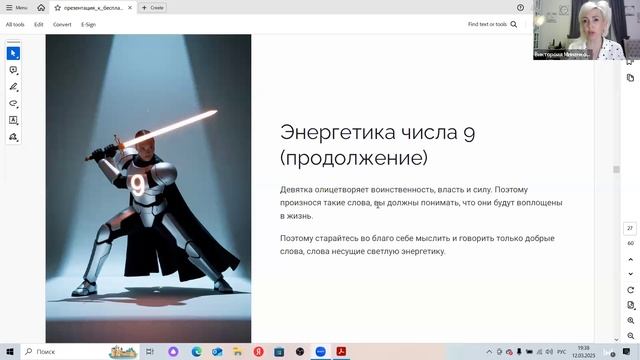
Task: Click the presenter webcam video overlay
Action: click(x=586, y=30)
